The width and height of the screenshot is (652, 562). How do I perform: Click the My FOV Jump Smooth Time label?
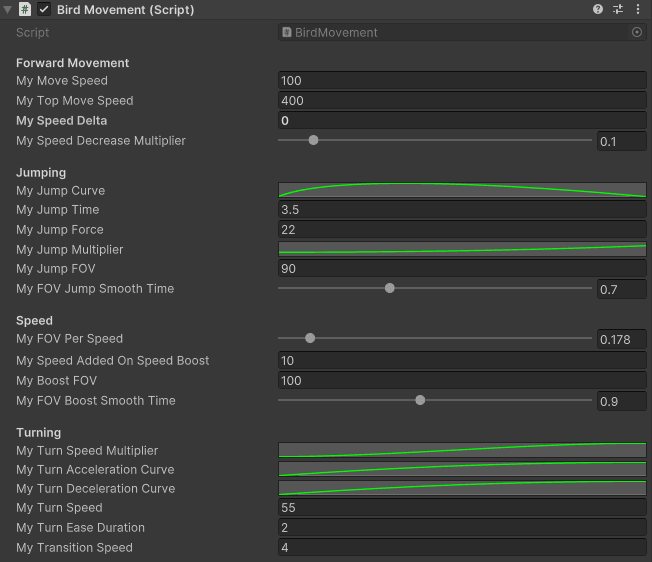click(95, 288)
